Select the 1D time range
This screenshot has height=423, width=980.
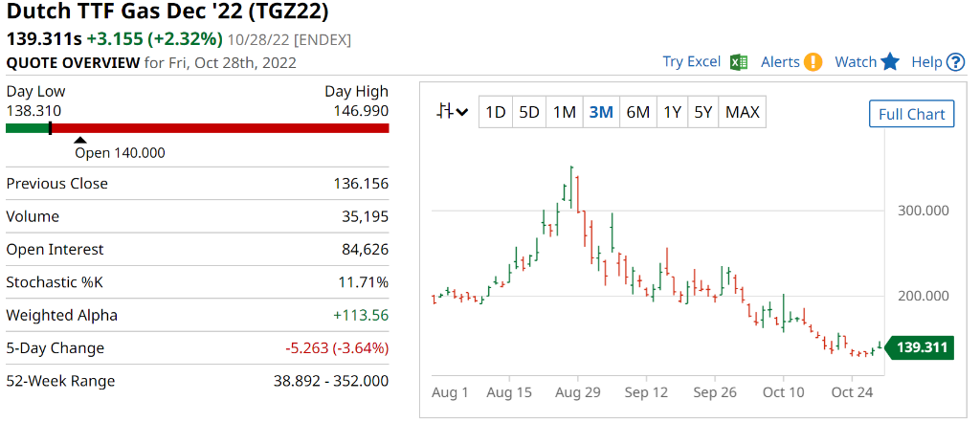pyautogui.click(x=495, y=112)
